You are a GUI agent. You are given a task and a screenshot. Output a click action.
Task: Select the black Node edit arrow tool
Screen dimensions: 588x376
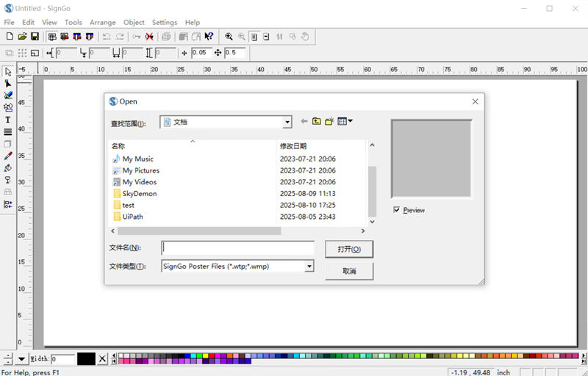8,84
